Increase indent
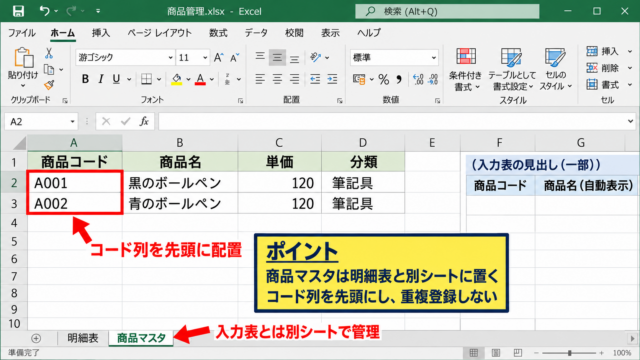 pos(332,79)
